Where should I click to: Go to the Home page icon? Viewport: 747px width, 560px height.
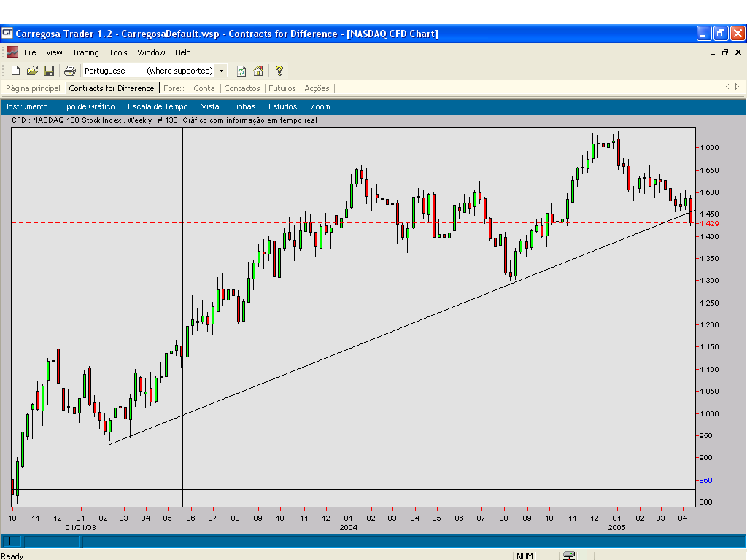258,71
